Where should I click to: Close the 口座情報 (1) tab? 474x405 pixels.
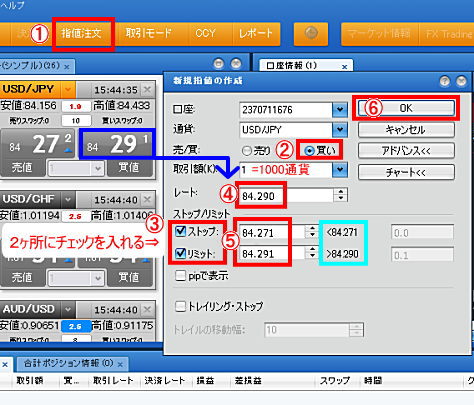(345, 67)
